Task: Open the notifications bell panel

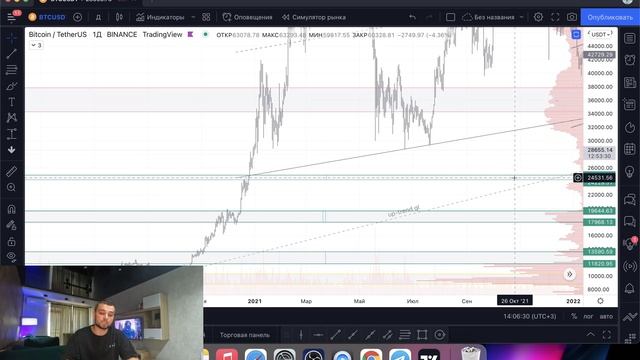Action: coord(630,288)
